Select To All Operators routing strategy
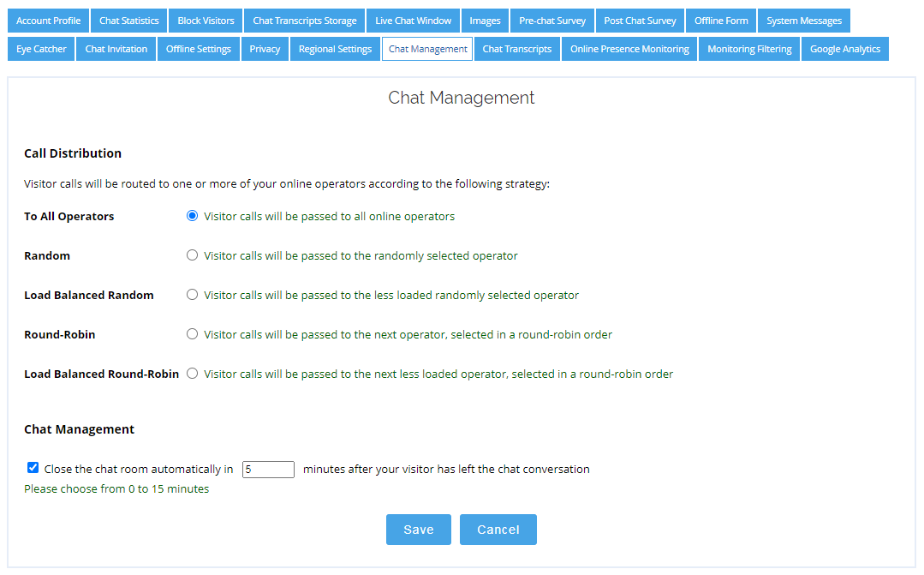The width and height of the screenshot is (924, 575). click(x=192, y=216)
